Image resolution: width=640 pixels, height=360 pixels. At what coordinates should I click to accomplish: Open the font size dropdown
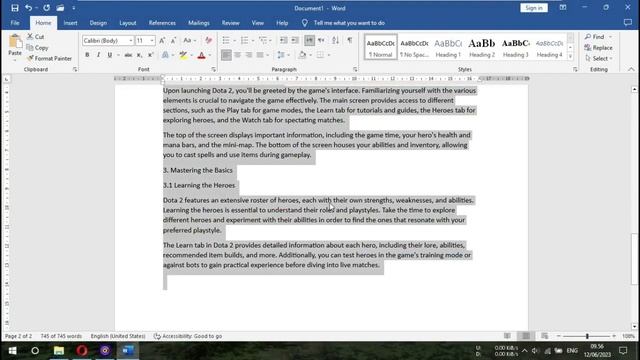pyautogui.click(x=152, y=41)
